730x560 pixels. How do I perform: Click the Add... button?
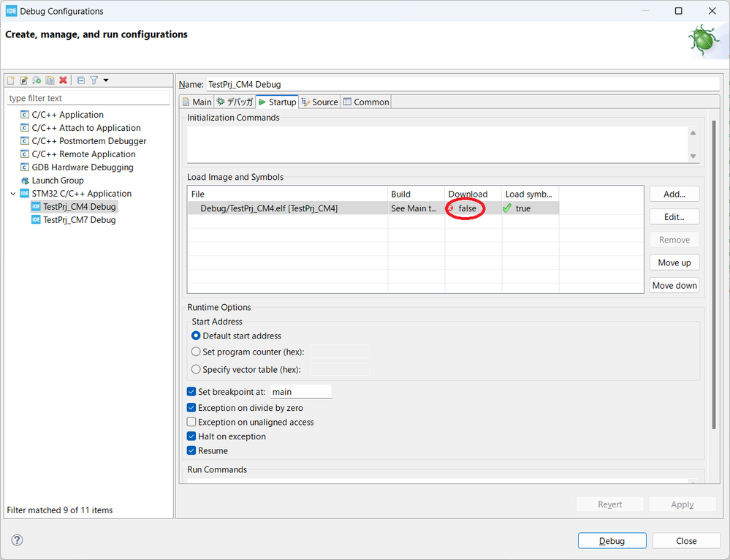coord(674,194)
